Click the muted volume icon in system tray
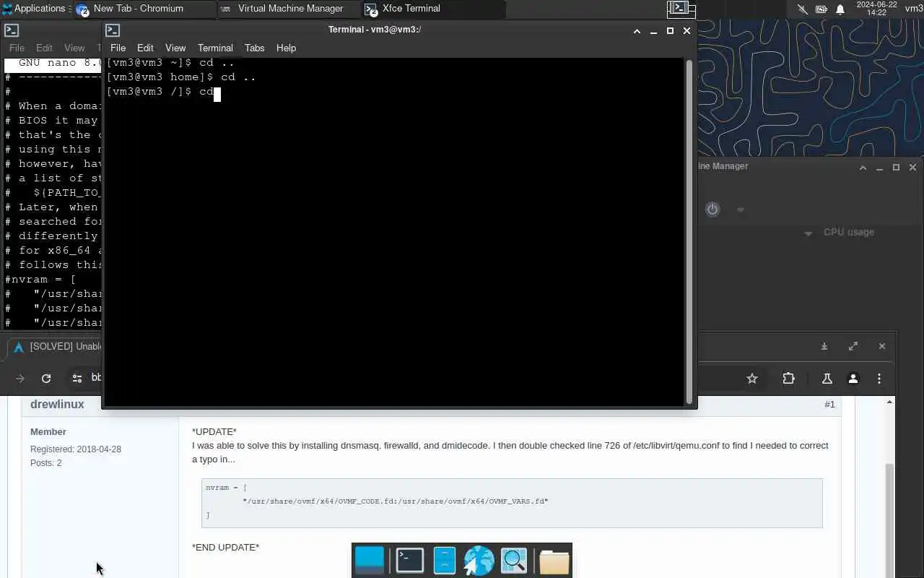The image size is (924, 578). pos(802,9)
